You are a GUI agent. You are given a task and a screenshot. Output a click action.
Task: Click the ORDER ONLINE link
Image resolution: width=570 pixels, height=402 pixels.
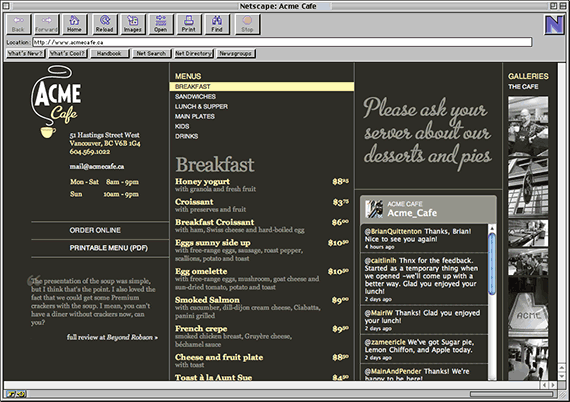coord(95,230)
